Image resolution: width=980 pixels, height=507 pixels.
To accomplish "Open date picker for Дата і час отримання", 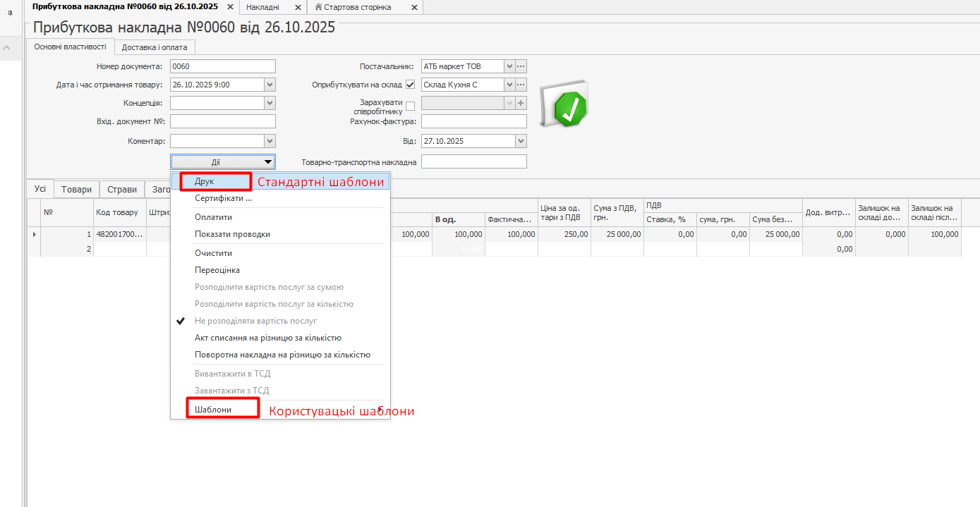I will [270, 85].
